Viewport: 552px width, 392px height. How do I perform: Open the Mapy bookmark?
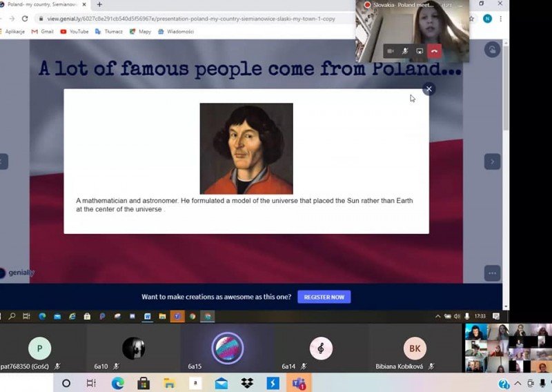[x=140, y=31]
